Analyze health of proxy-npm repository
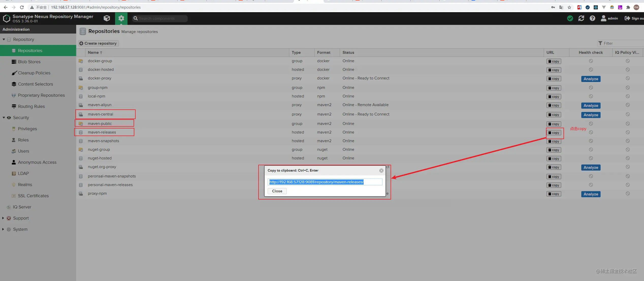The width and height of the screenshot is (644, 281). [591, 194]
